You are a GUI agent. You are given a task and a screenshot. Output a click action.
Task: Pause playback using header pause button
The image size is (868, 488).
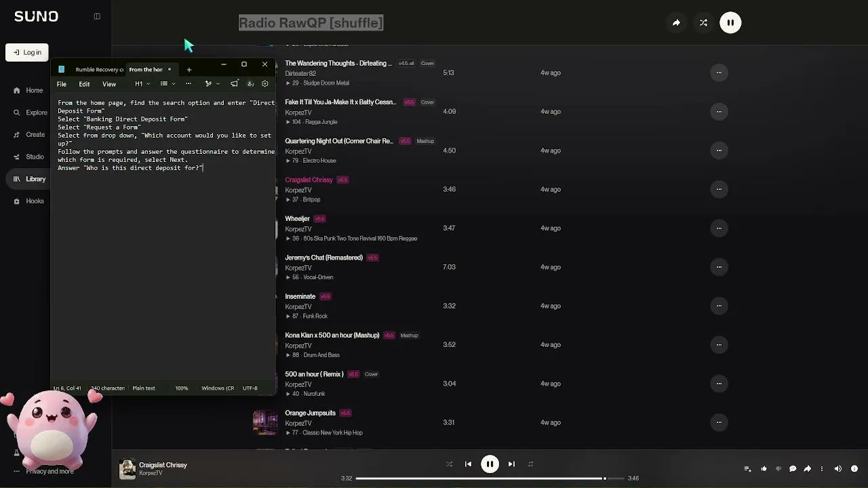tap(730, 23)
